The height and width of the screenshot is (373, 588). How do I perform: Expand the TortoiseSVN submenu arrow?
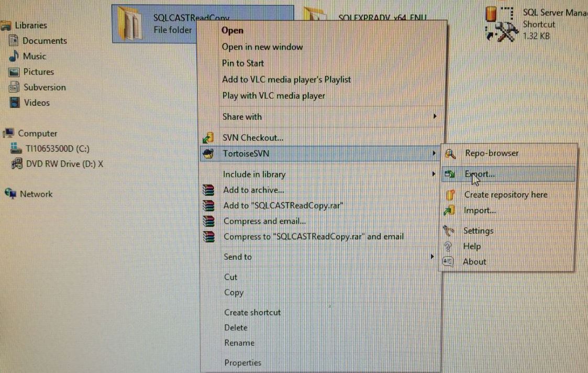(x=434, y=153)
